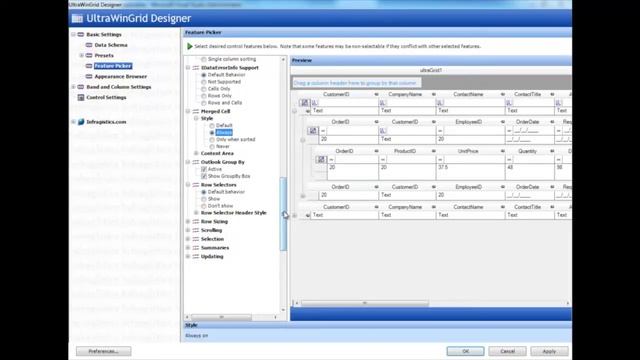Select the Always merged cell style
The height and width of the screenshot is (360, 640).
[x=212, y=133]
